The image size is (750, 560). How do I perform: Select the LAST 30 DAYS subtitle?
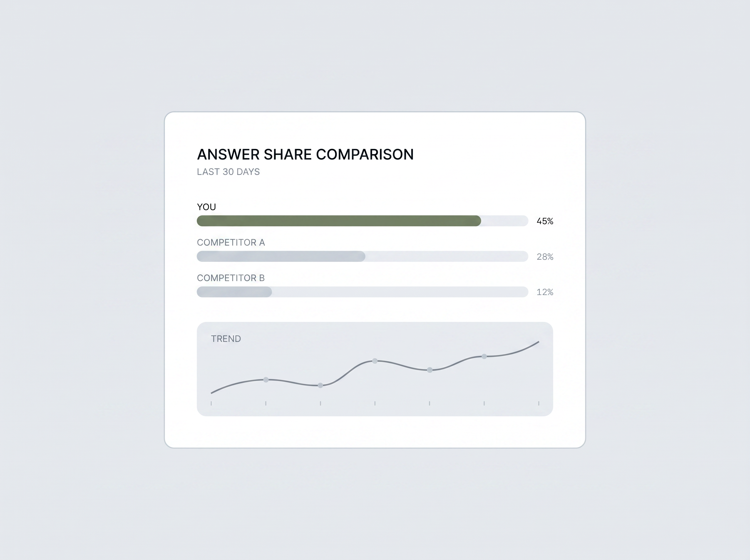pos(228,172)
